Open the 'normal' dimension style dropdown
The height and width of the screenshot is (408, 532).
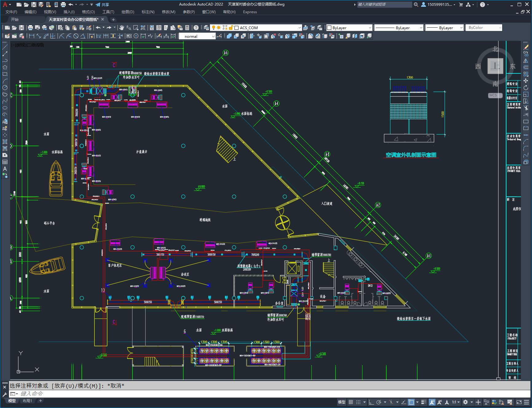click(197, 36)
